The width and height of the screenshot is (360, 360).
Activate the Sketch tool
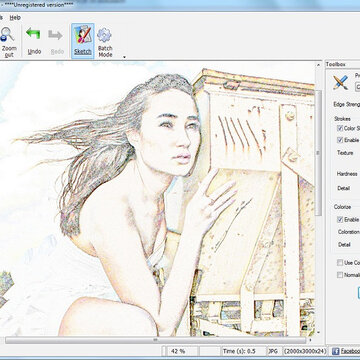[83, 41]
